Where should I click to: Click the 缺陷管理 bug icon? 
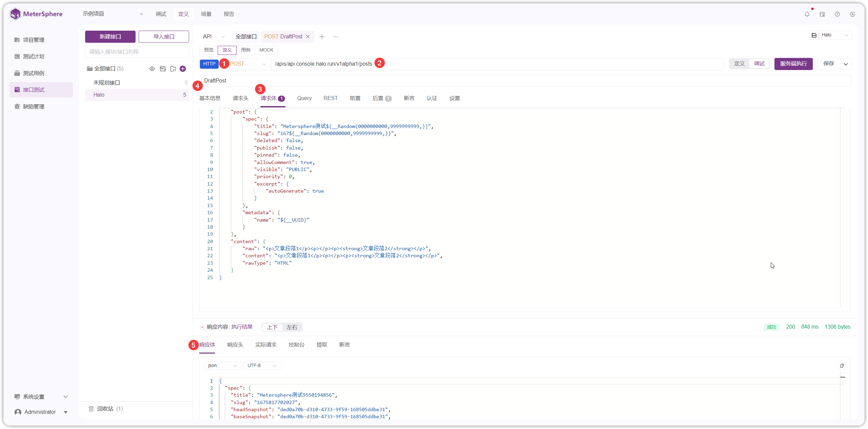click(x=17, y=106)
